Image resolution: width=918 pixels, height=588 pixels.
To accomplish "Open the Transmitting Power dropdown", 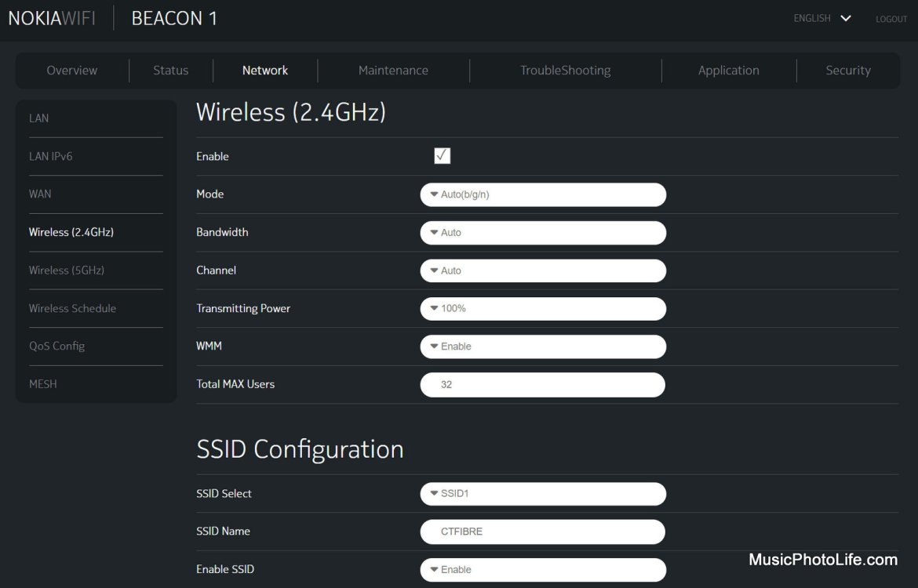I will click(x=543, y=308).
